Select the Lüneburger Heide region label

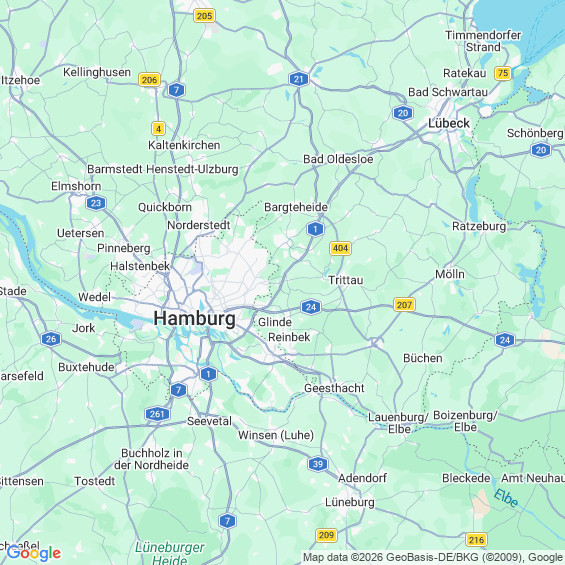point(169,554)
